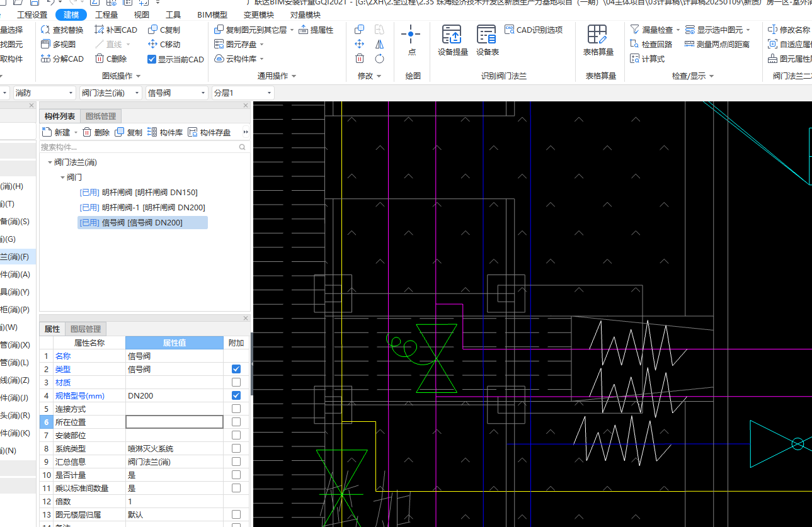Click 复制 in component list toolbar
This screenshot has width=812, height=527.
point(129,132)
